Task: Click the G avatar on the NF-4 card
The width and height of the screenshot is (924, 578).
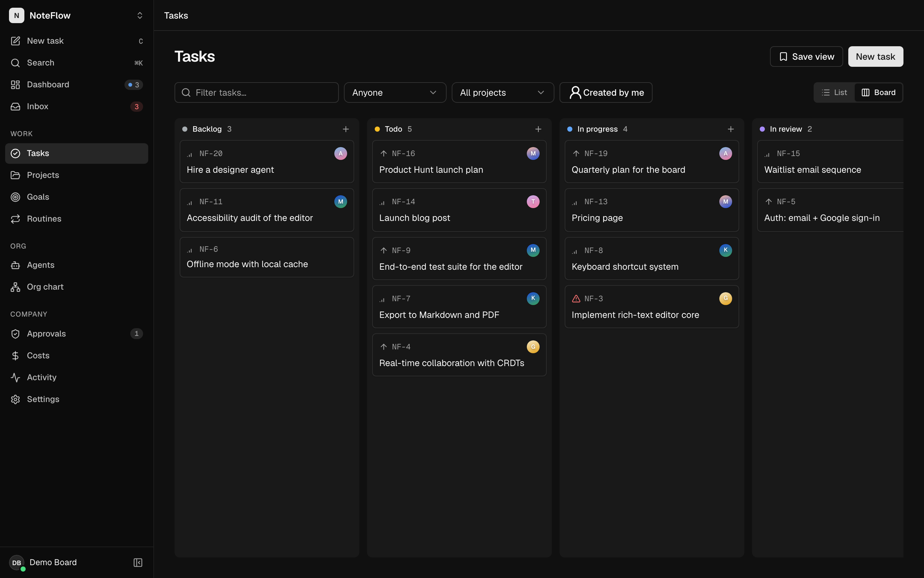Action: [533, 347]
